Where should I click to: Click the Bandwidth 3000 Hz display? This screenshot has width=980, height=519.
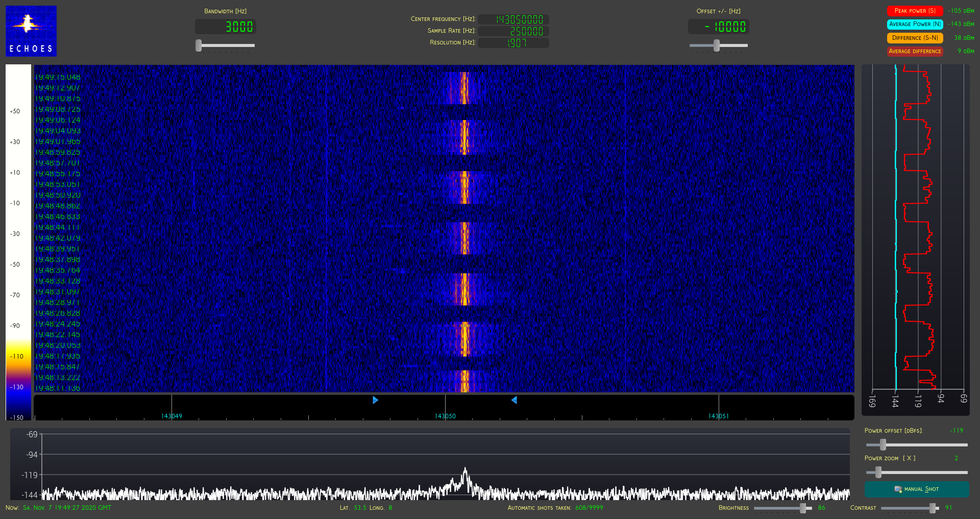click(x=226, y=27)
